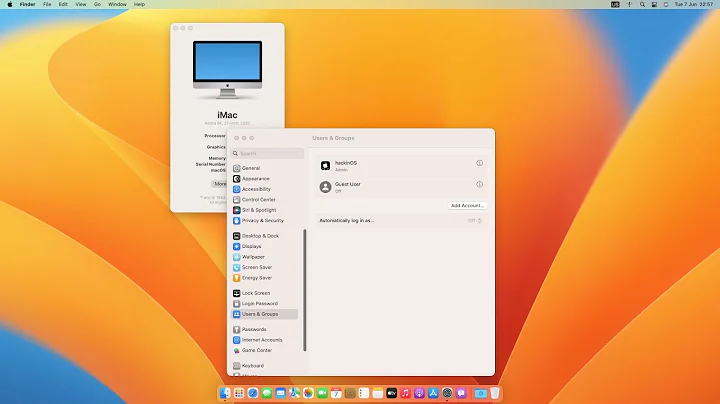Show info for the Guest User account
Image resolution: width=720 pixels, height=404 pixels.
(x=479, y=184)
